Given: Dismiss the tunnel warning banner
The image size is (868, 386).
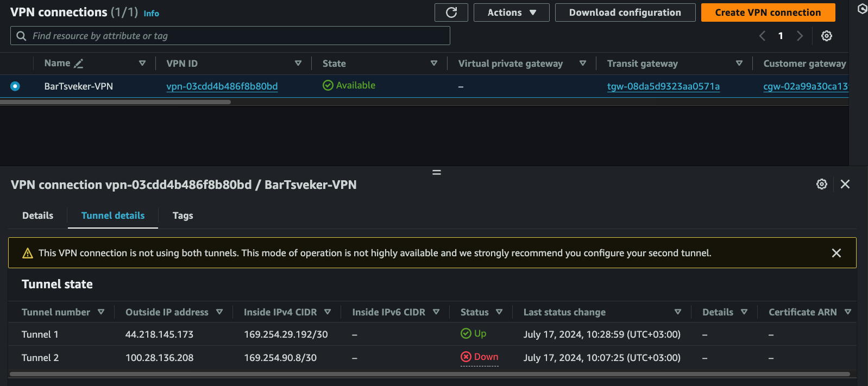Looking at the screenshot, I should tap(836, 253).
